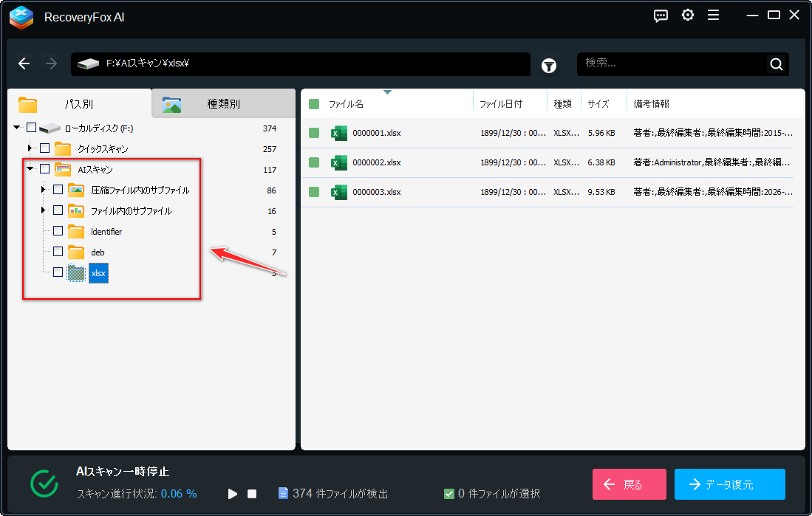
Task: Open the hamburger menu icon
Action: 713,16
